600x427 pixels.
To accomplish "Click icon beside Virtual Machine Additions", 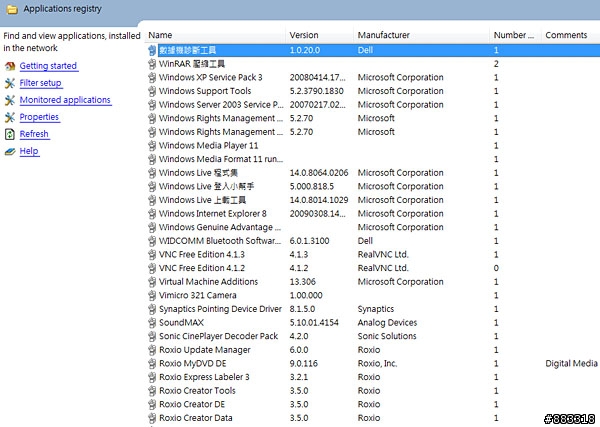I will coord(152,282).
